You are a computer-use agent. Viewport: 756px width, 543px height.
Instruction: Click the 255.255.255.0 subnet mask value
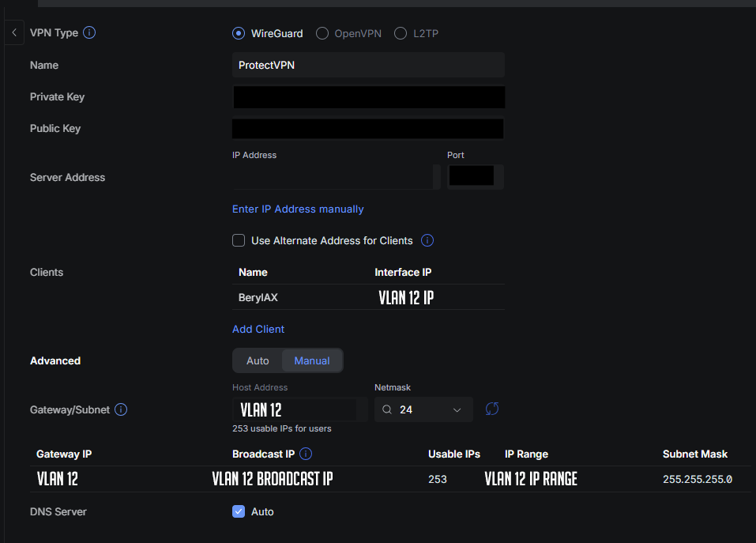[x=698, y=479]
